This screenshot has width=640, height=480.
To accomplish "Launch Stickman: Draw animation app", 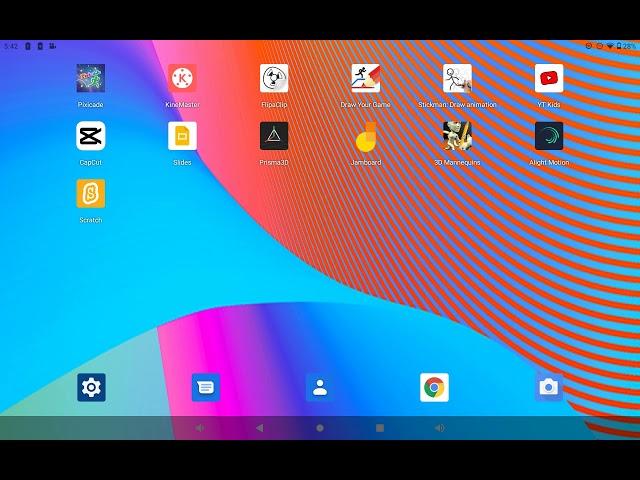I will [x=457, y=78].
